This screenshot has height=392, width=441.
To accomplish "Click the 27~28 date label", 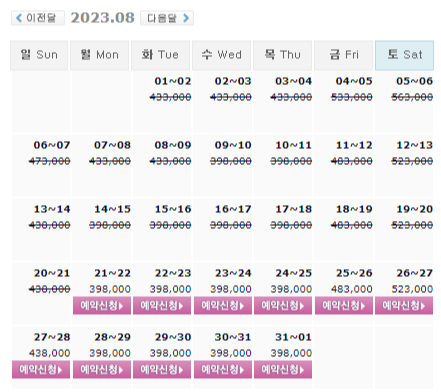I will [52, 337].
